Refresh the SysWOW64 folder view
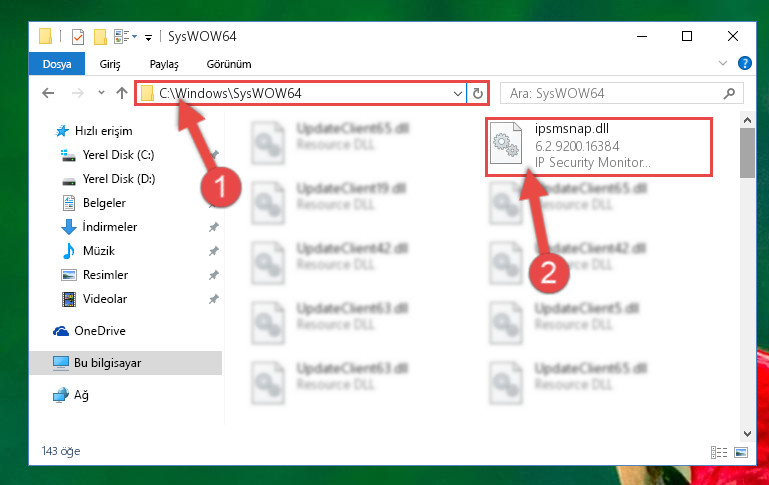The width and height of the screenshot is (769, 485). coord(478,93)
